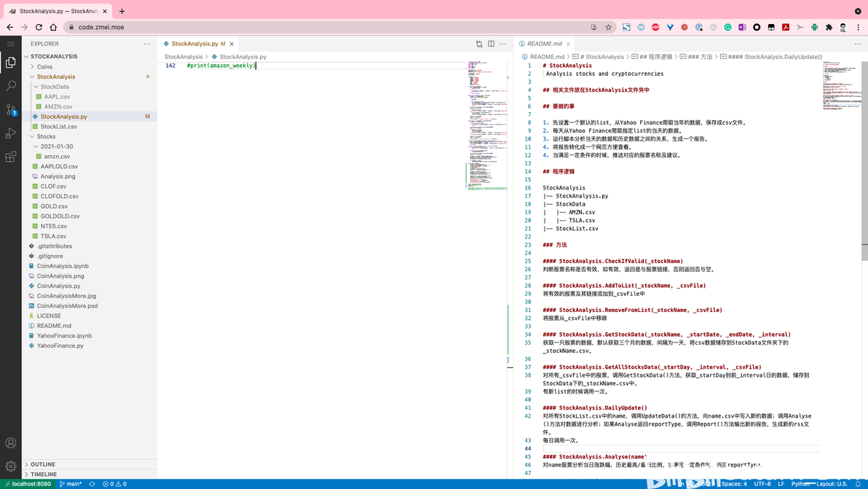The width and height of the screenshot is (868, 489).
Task: Click README.md breadcrumb in right editor
Action: [x=542, y=57]
